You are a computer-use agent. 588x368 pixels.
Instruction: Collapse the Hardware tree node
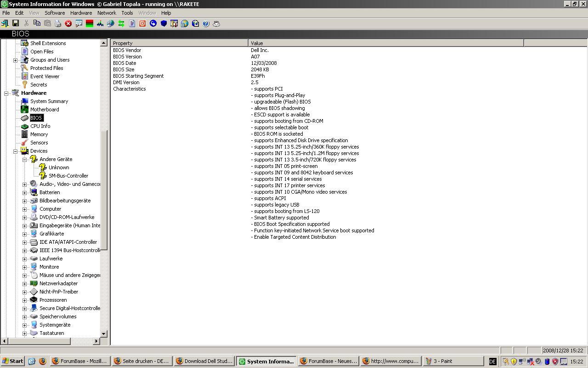pyautogui.click(x=6, y=93)
